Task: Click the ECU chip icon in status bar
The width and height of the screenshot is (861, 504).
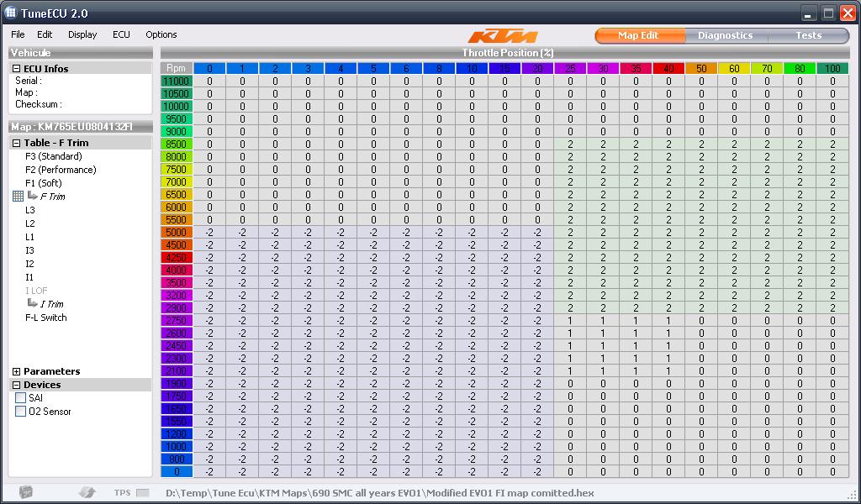Action: 26,492
